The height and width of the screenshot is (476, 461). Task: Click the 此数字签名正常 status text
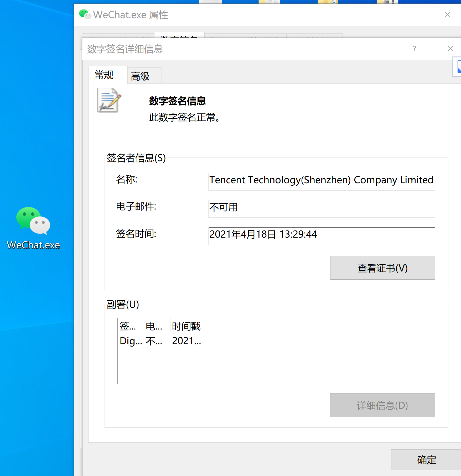point(184,117)
